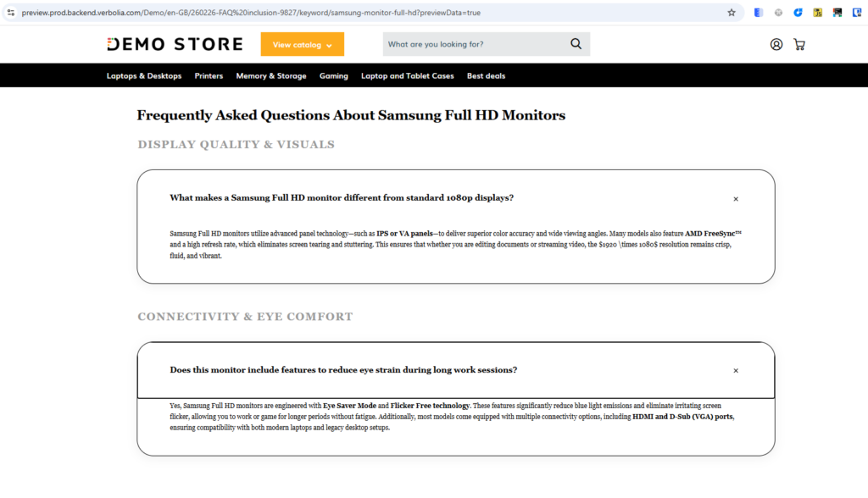Image resolution: width=868 pixels, height=498 pixels.
Task: Open the user account icon
Action: click(776, 45)
